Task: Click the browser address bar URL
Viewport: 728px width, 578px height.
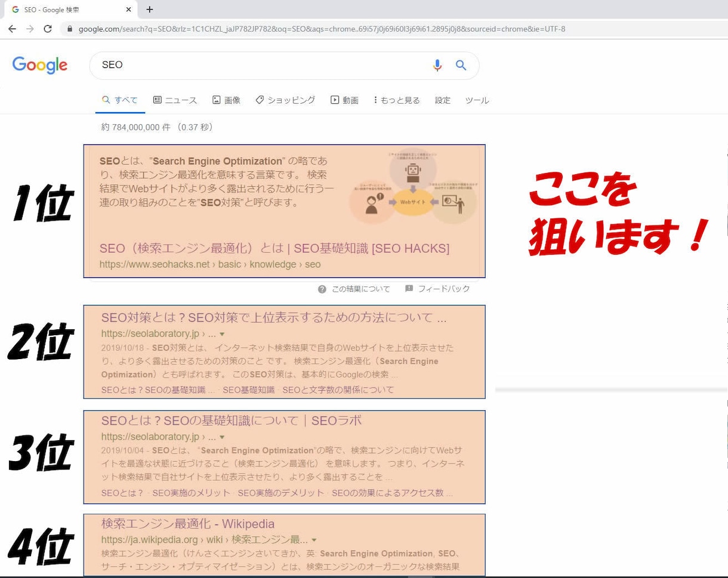Action: [322, 29]
